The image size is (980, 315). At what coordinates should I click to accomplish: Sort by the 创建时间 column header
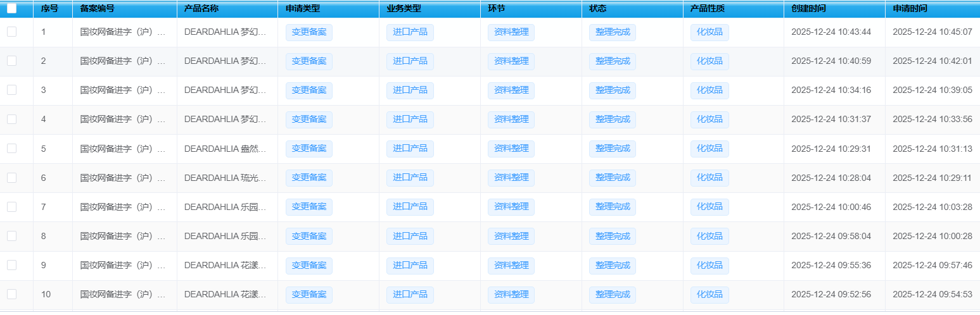[808, 9]
